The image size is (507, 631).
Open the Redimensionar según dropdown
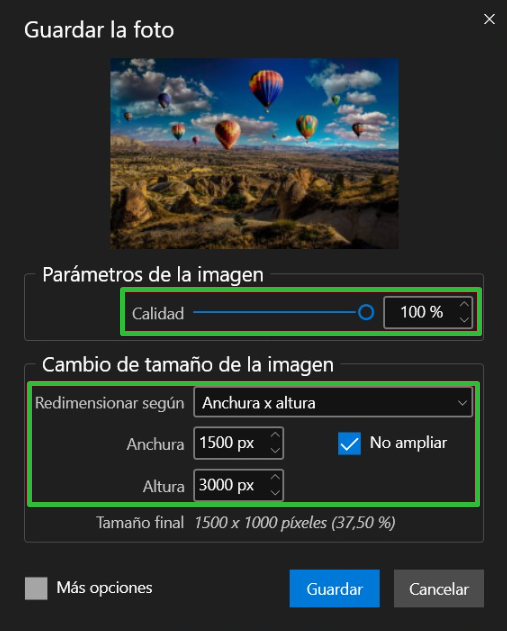333,402
